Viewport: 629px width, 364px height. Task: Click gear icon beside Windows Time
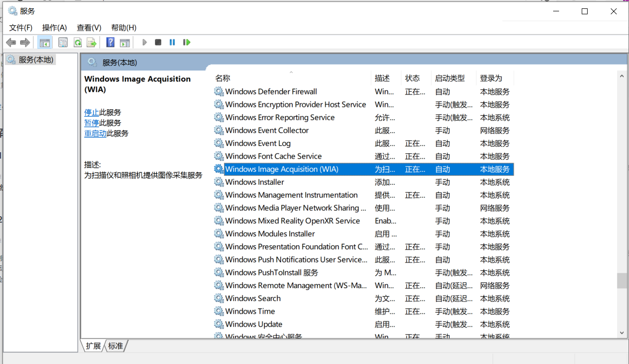tap(219, 311)
